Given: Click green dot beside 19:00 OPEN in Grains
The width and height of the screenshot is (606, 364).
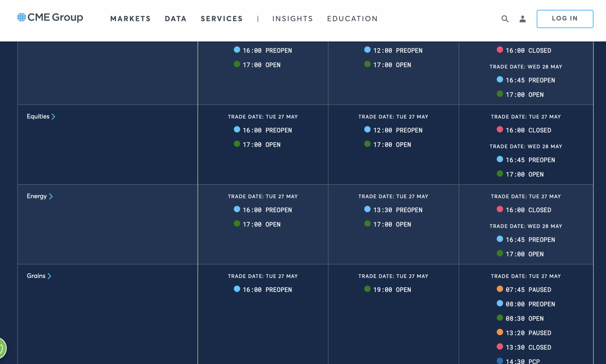Looking at the screenshot, I should pos(367,289).
